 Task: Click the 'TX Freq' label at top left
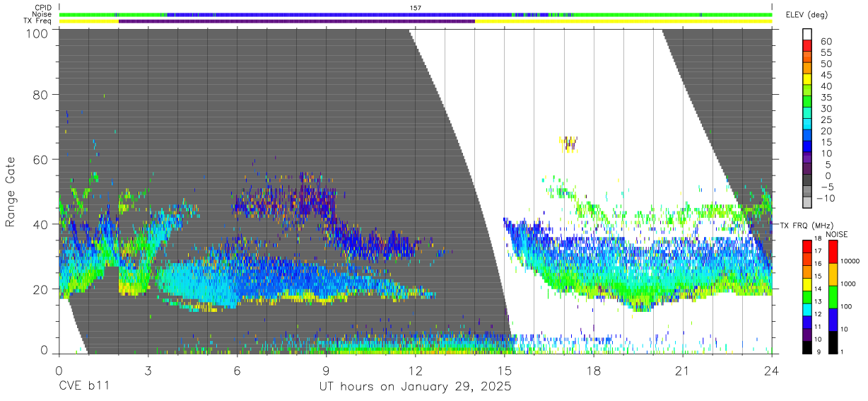click(38, 22)
